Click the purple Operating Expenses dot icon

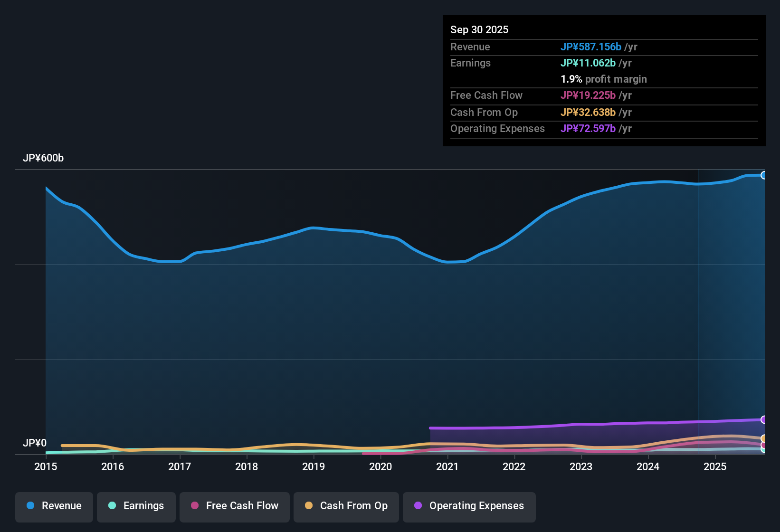click(x=418, y=506)
